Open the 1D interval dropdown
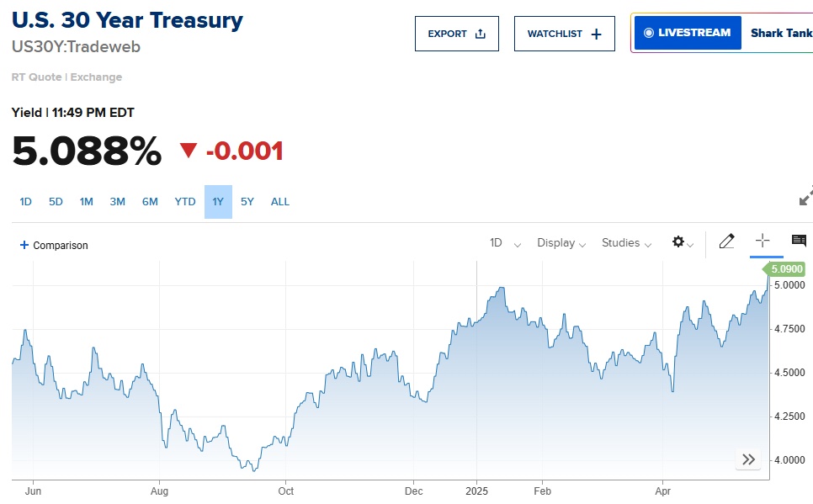 click(x=505, y=242)
